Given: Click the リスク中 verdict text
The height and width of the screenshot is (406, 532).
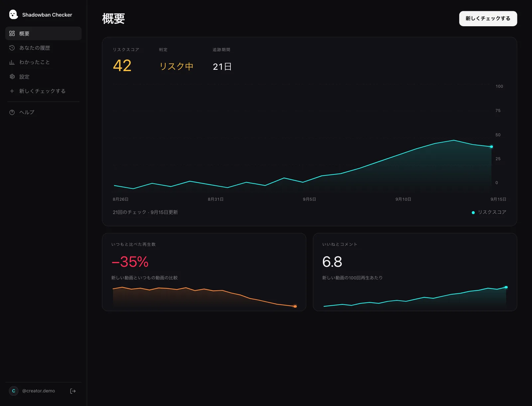Looking at the screenshot, I should [x=176, y=66].
